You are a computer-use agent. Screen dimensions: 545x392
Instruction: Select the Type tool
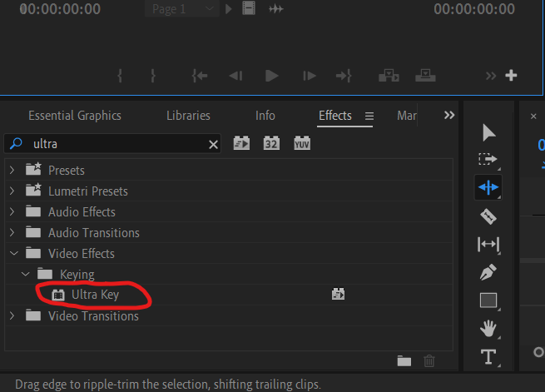tap(488, 357)
